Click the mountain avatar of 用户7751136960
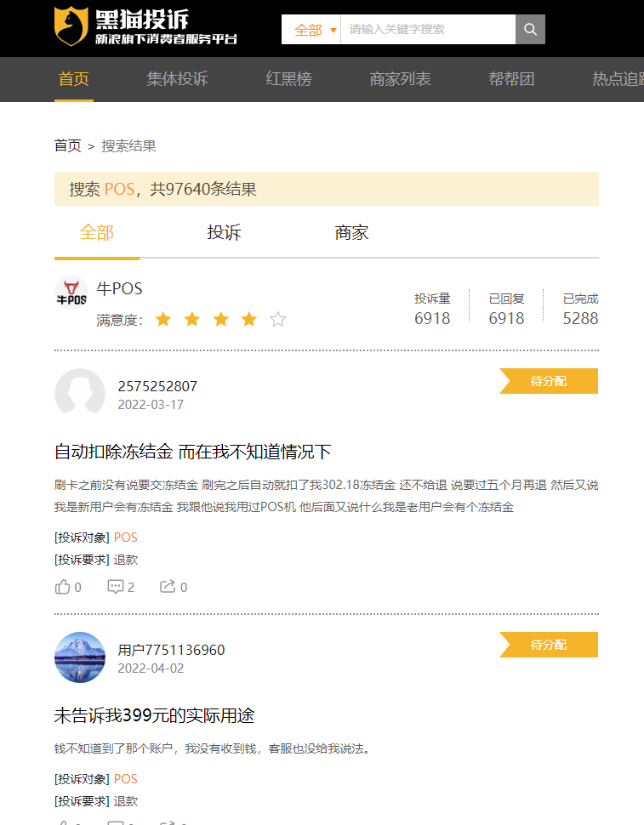 80,657
